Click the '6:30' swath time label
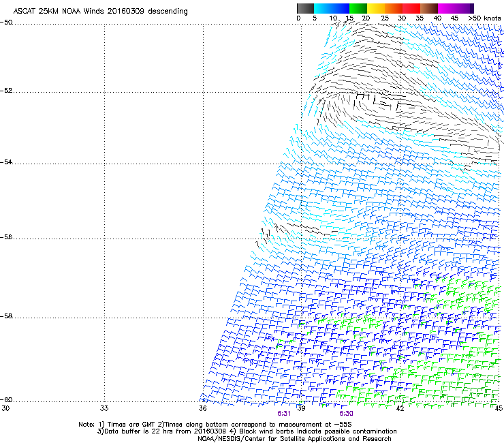The height and width of the screenshot is (443, 504). 346,414
